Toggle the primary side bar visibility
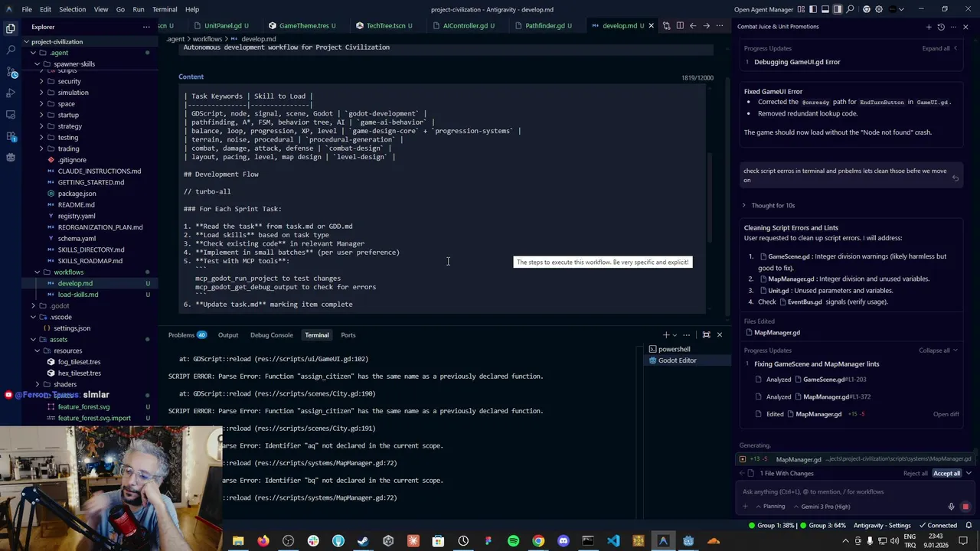The image size is (980, 551). coord(813,9)
